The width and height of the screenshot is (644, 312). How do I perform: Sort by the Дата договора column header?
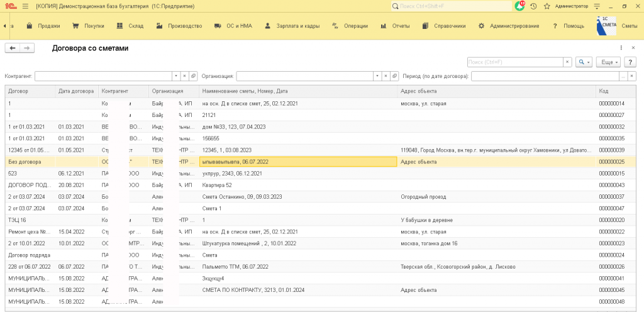(x=76, y=91)
